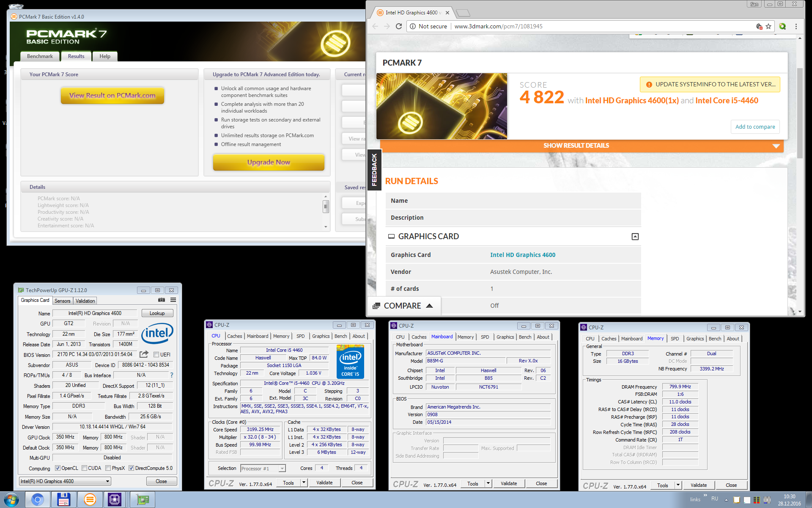Open the floppy disk 64 taskbar app
Screen dimensions: 812x508
click(63, 500)
